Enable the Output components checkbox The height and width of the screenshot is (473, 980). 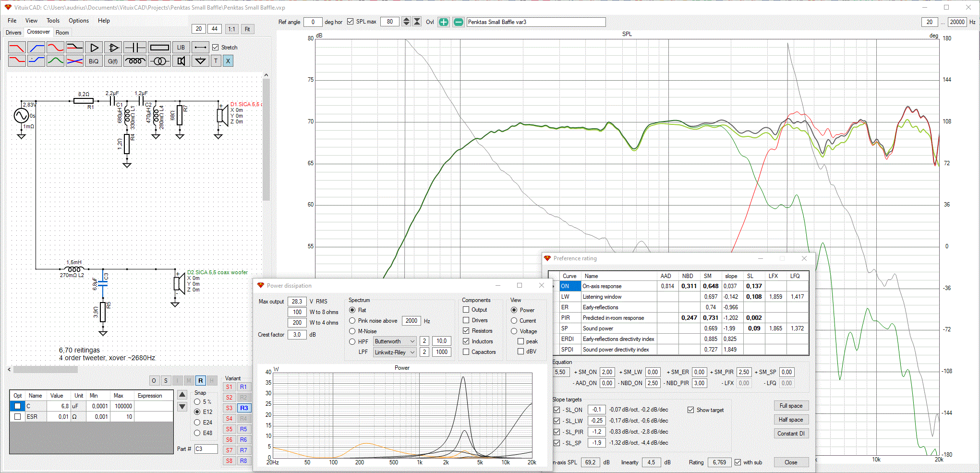coord(466,310)
